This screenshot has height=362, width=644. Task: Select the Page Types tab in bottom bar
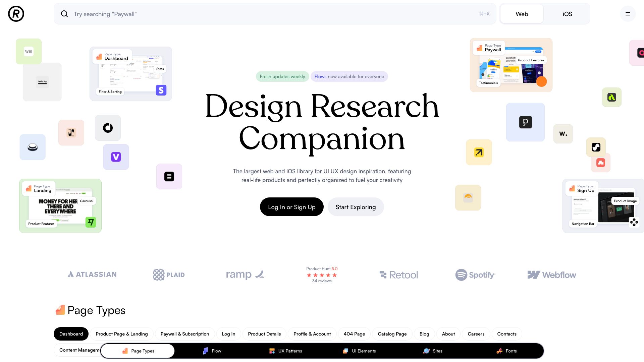point(138,351)
